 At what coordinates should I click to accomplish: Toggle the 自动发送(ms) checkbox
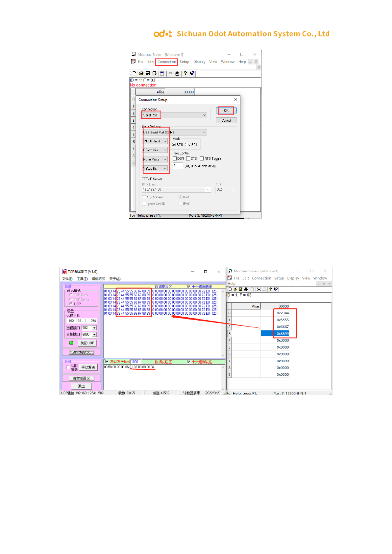[x=107, y=362]
